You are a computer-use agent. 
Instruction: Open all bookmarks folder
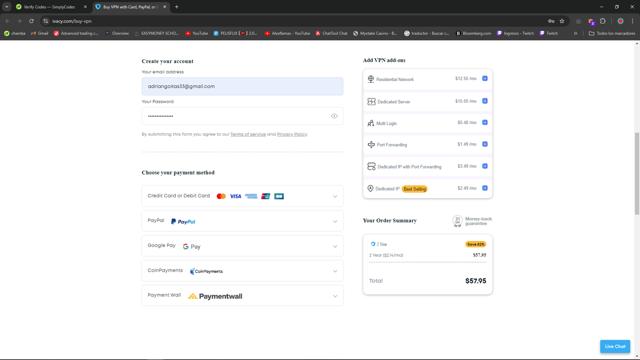point(611,33)
